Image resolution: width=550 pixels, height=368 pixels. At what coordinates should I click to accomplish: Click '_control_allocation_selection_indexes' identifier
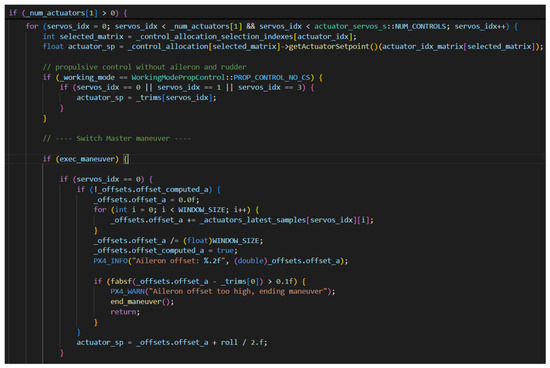[x=215, y=36]
